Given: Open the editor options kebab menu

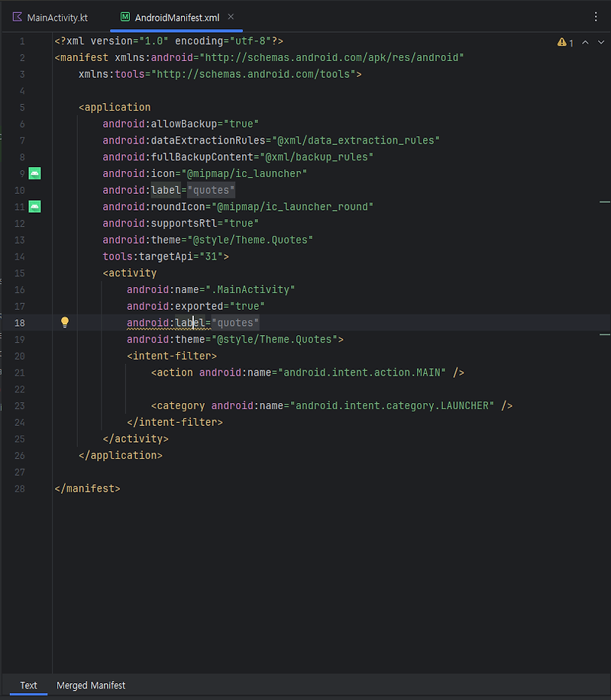Looking at the screenshot, I should tap(597, 16).
